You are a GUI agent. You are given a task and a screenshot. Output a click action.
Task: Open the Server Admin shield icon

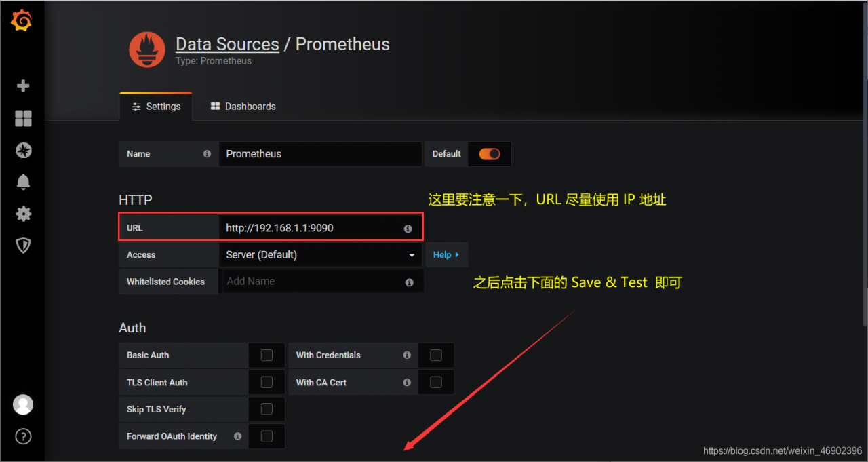23,246
